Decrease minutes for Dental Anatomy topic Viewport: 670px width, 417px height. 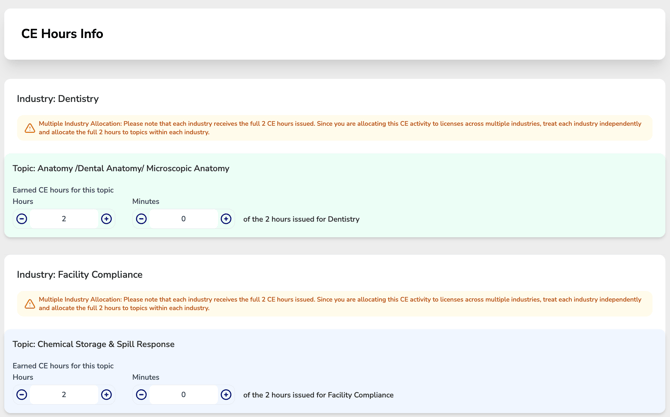[x=141, y=219]
